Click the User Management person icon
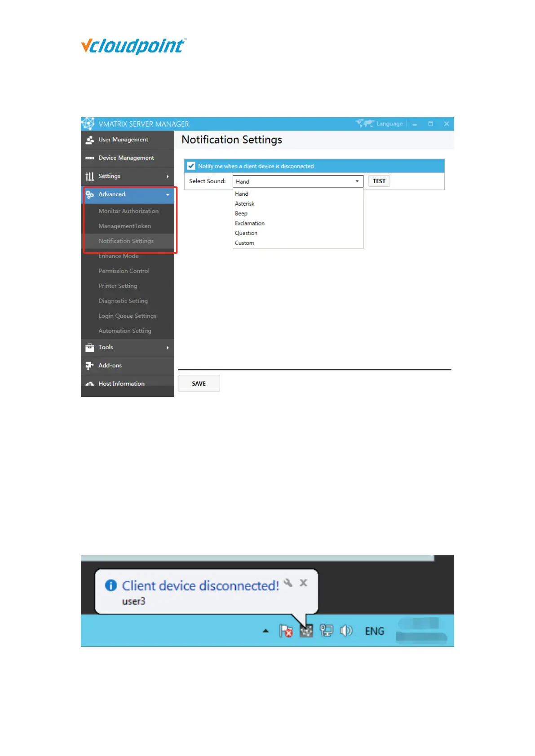 tap(90, 140)
